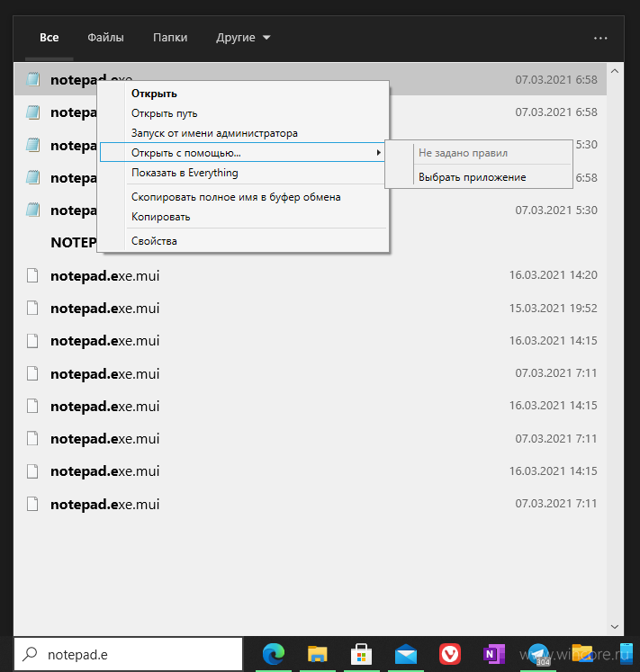
Task: Select Показать в Everything
Action: point(185,173)
